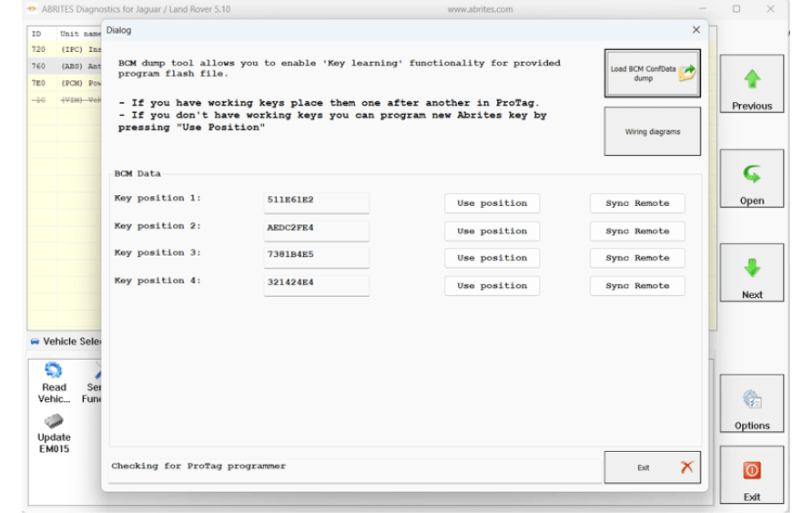The height and width of the screenshot is (513, 812).
Task: Select Key position 3 value field 7381B4E5
Action: click(x=317, y=258)
